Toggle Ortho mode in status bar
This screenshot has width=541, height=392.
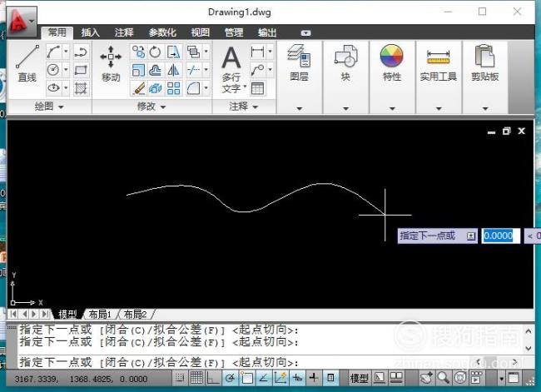pos(213,378)
